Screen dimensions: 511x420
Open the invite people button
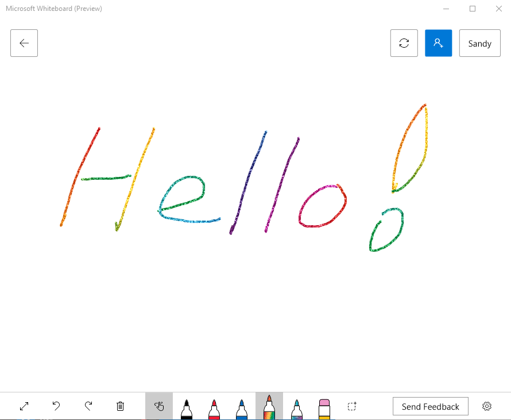click(438, 43)
